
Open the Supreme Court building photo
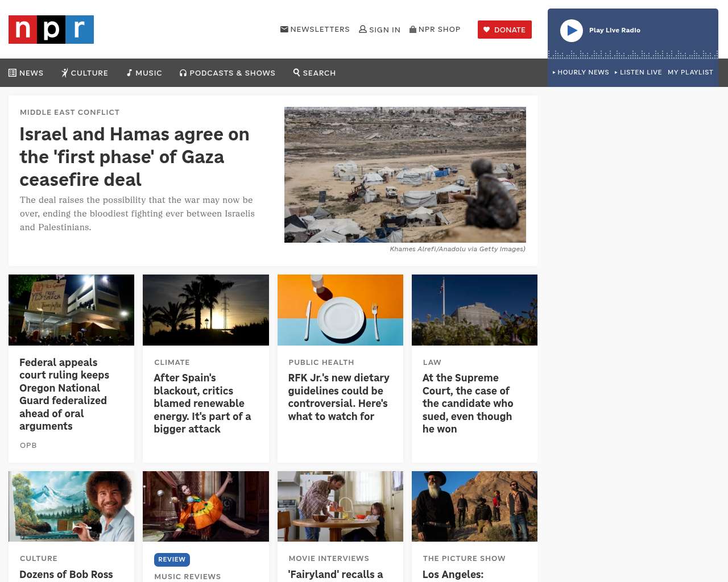(x=474, y=310)
